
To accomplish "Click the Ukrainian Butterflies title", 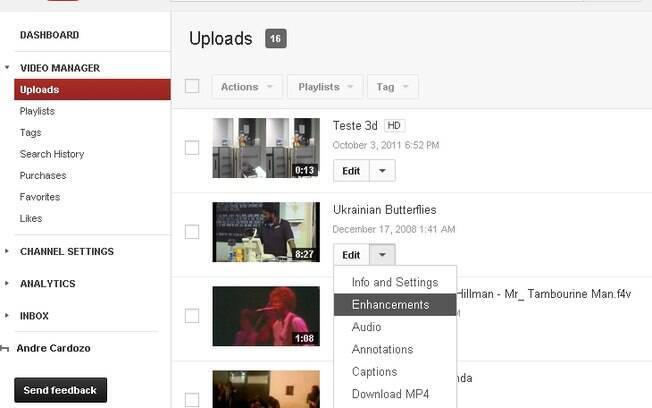I will 385,210.
